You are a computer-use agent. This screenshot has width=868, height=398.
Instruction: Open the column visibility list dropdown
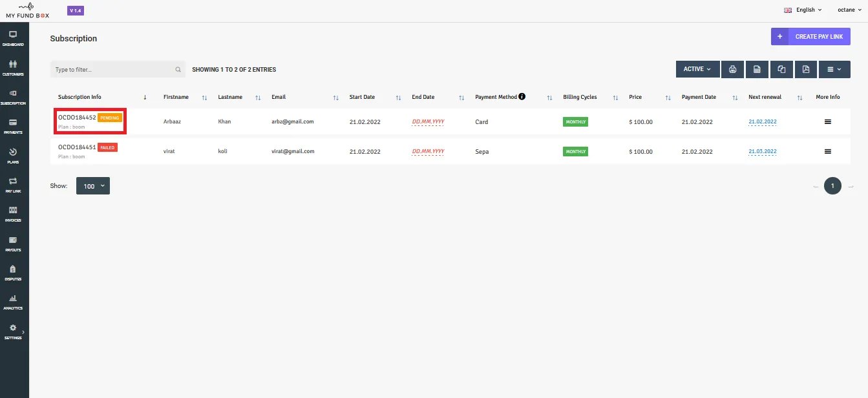click(x=834, y=69)
